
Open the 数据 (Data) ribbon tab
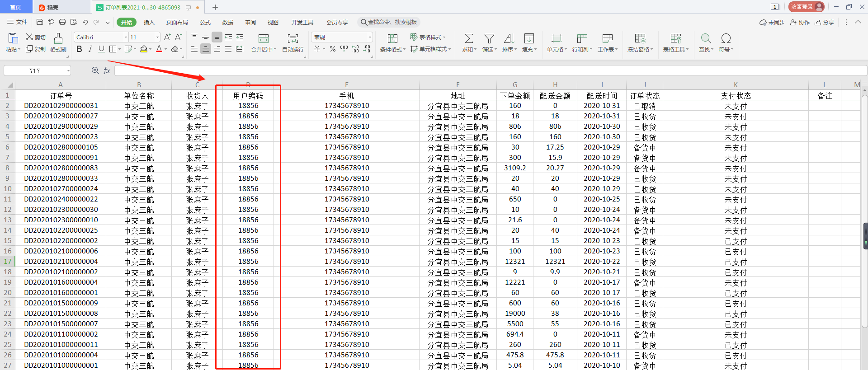(x=227, y=22)
